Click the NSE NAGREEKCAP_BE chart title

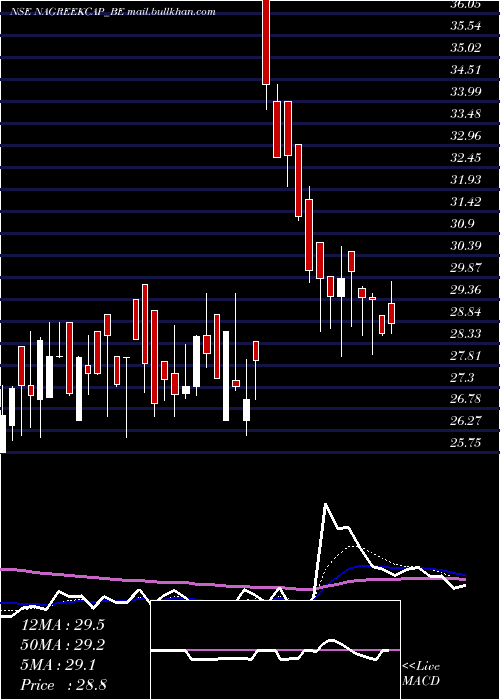(112, 11)
